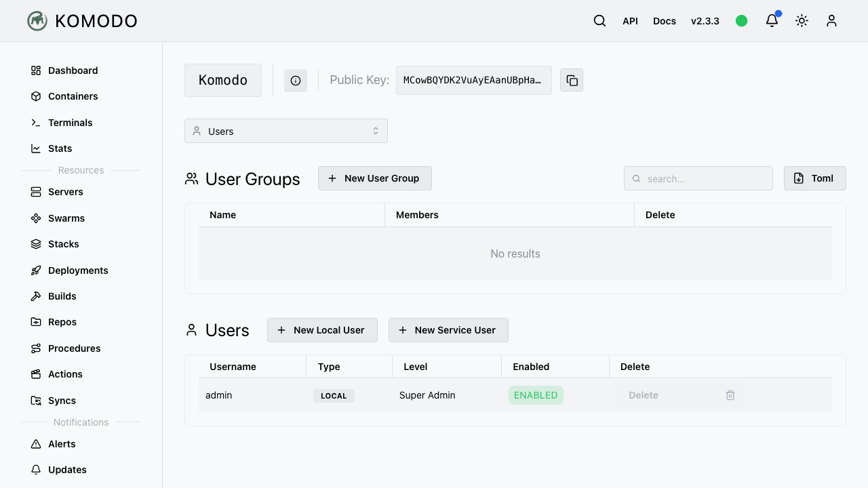Open the user profile icon
Screen dimensions: 868x488
click(831, 21)
